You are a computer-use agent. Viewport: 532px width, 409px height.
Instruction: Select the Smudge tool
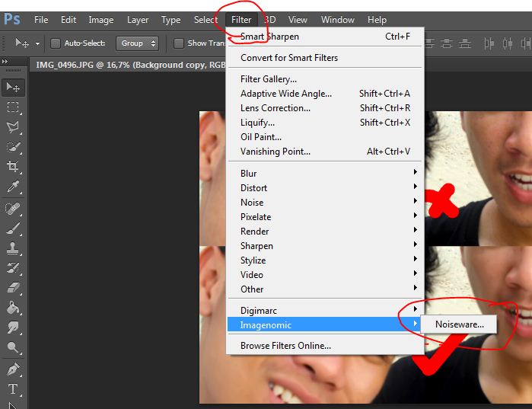click(13, 328)
